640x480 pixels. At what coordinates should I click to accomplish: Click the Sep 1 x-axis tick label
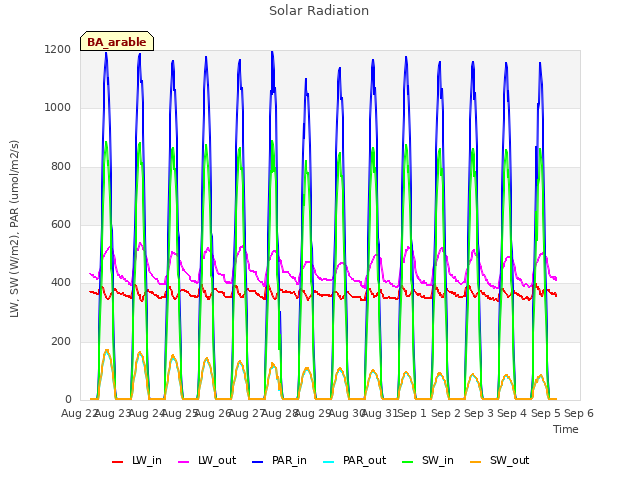412,413
